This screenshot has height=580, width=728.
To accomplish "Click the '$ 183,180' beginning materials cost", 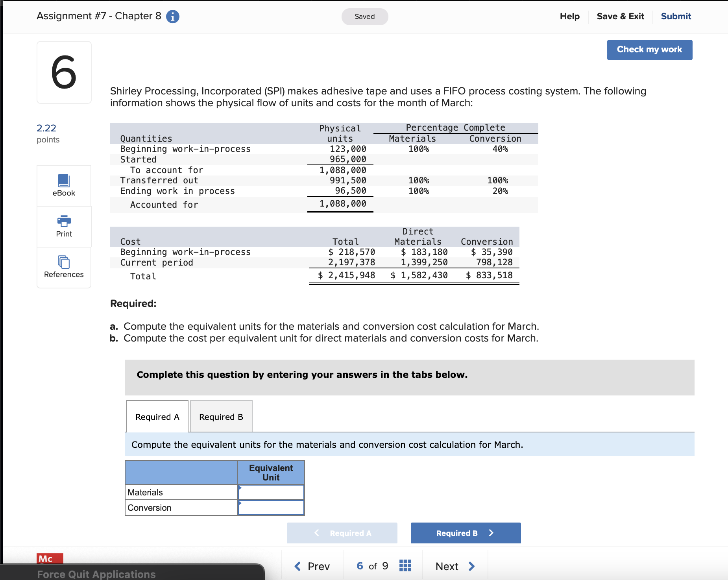I will point(424,252).
